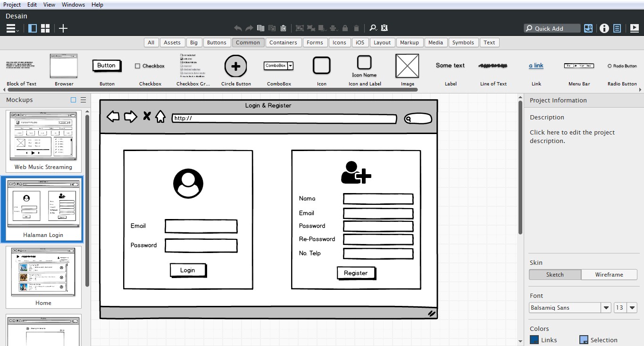
Task: Click the Project Information info icon
Action: coord(604,28)
